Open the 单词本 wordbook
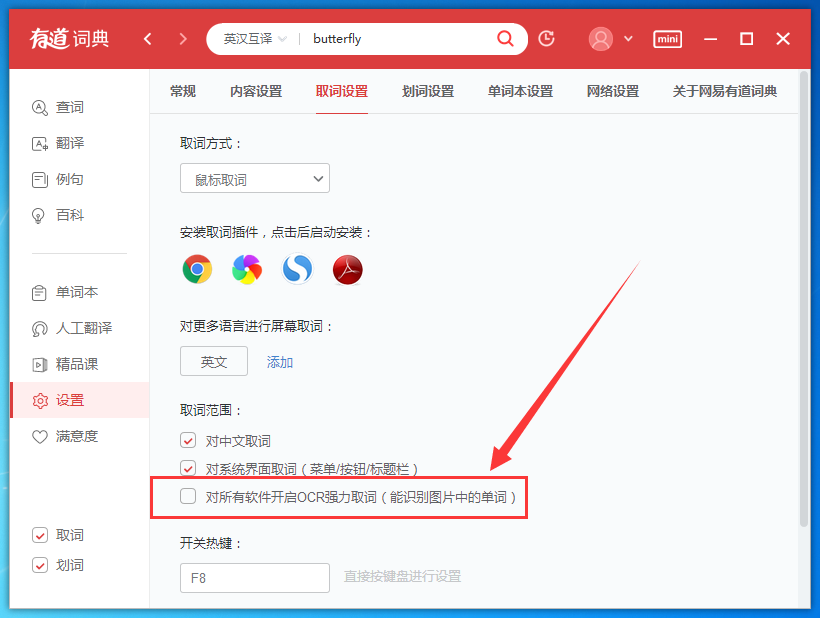 [62, 292]
